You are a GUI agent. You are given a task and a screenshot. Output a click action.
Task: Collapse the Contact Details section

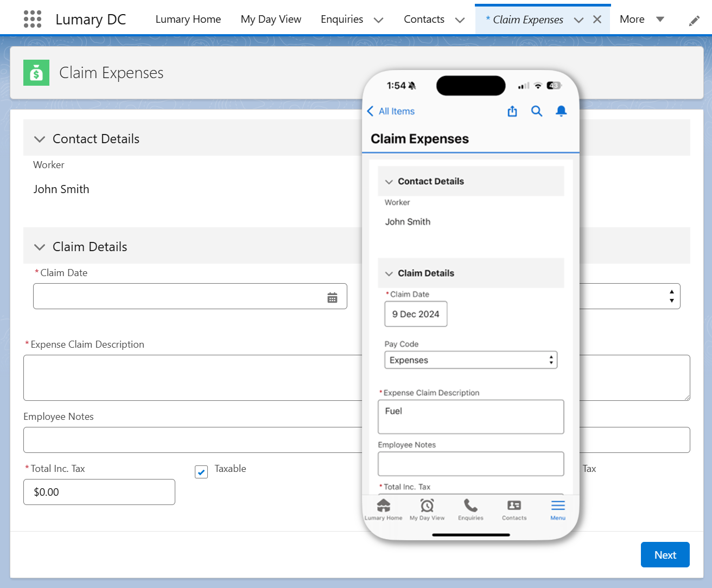pos(39,139)
